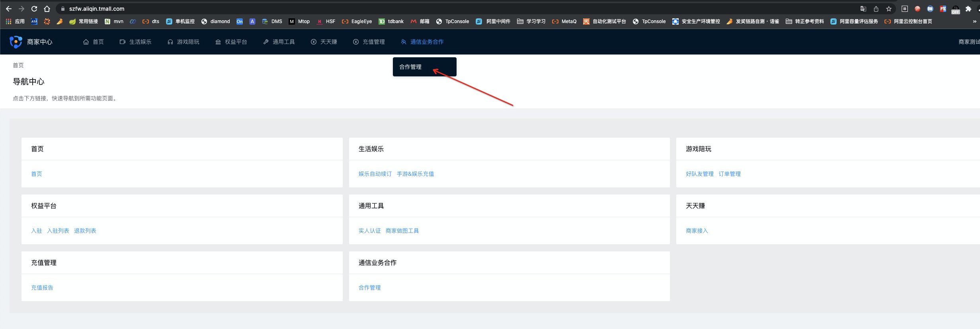Viewport: 980px width, 329px height.
Task: Open the 单机监控 bookmark
Action: [180, 21]
